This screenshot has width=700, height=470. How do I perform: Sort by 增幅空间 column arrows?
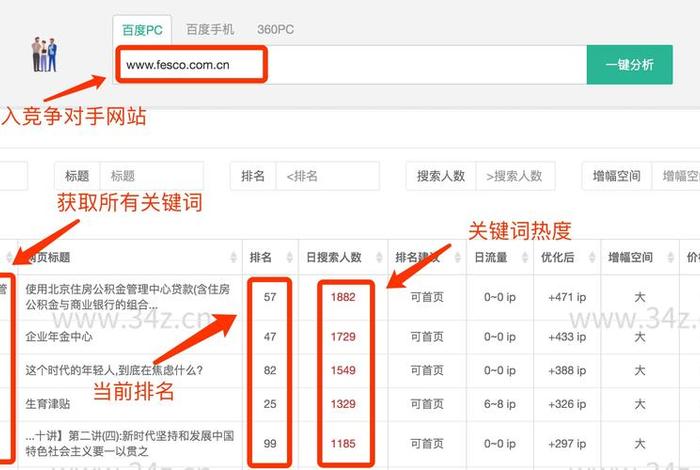(x=670, y=257)
